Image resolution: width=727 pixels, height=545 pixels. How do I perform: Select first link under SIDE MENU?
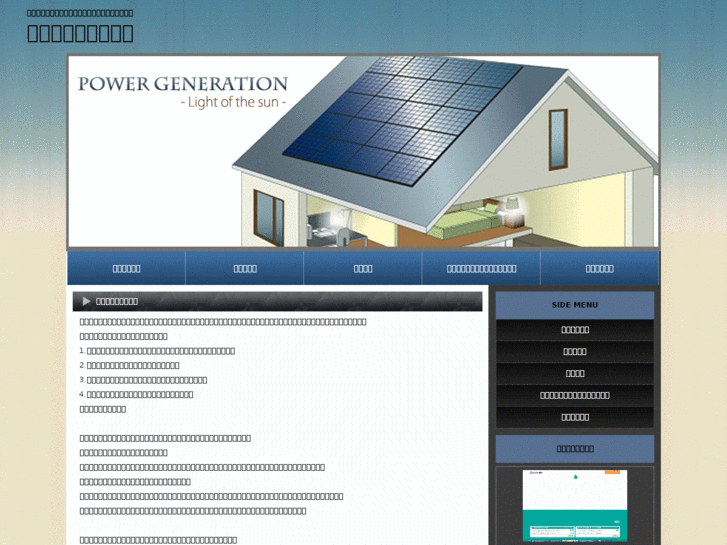tap(575, 330)
